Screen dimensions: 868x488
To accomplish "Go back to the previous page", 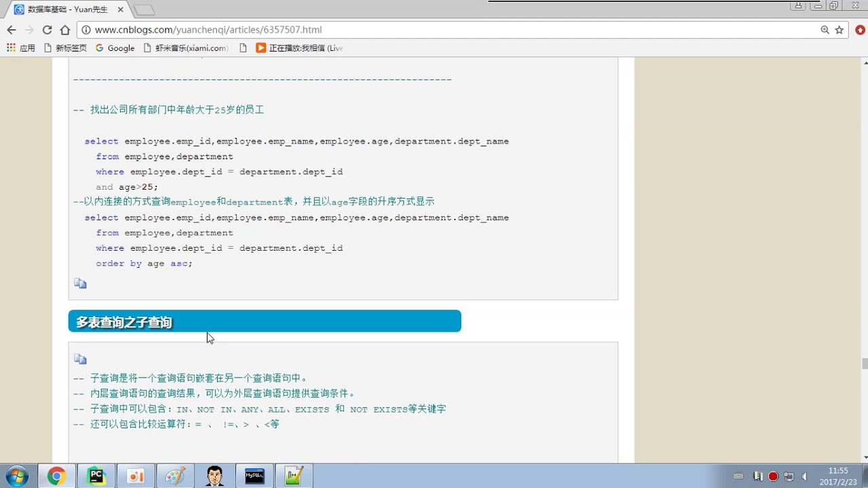I will 12,30.
